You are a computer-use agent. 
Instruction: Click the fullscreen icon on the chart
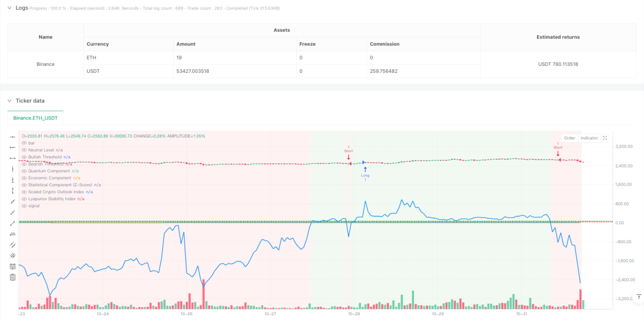coord(605,138)
